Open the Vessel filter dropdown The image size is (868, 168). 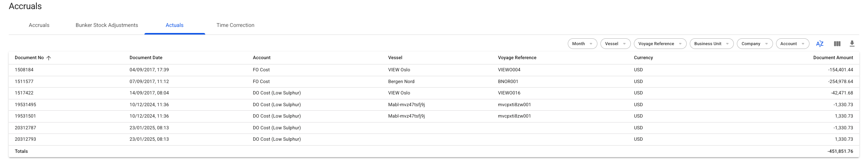pyautogui.click(x=615, y=44)
